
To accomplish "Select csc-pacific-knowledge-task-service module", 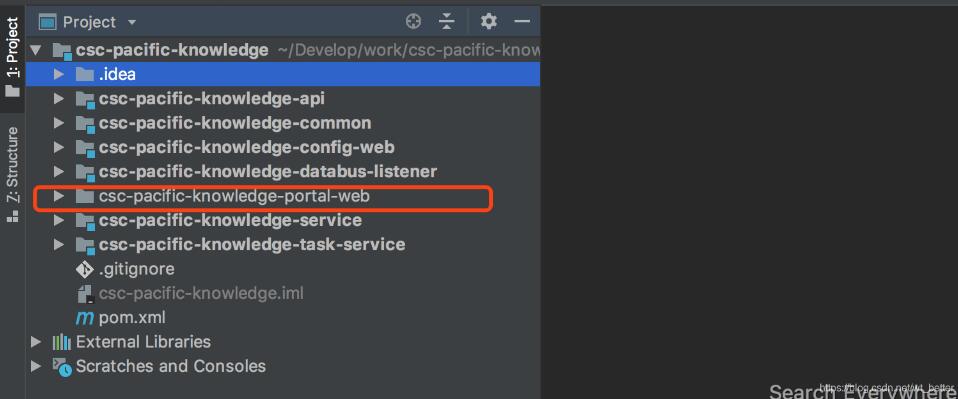I will [252, 244].
